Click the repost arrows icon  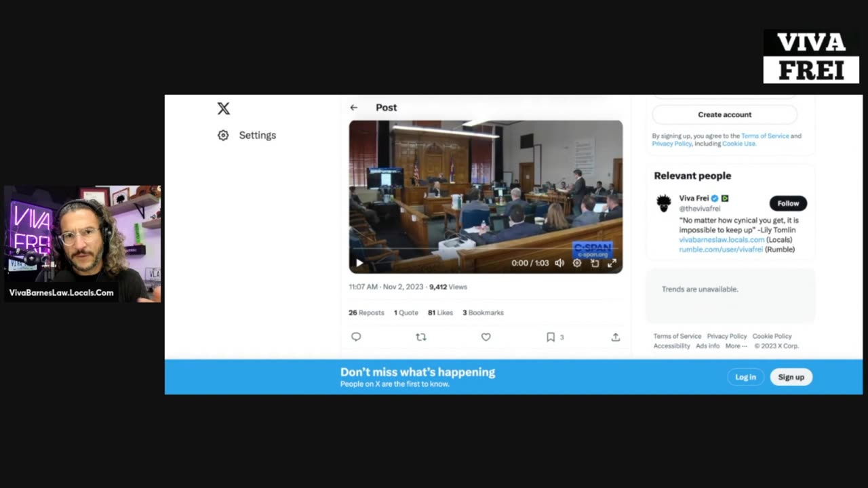[421, 337]
